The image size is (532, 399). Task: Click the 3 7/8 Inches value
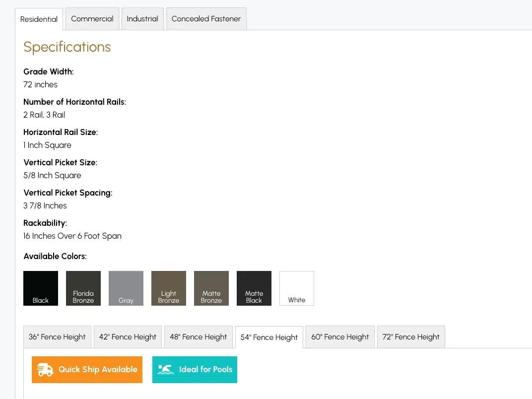click(45, 205)
